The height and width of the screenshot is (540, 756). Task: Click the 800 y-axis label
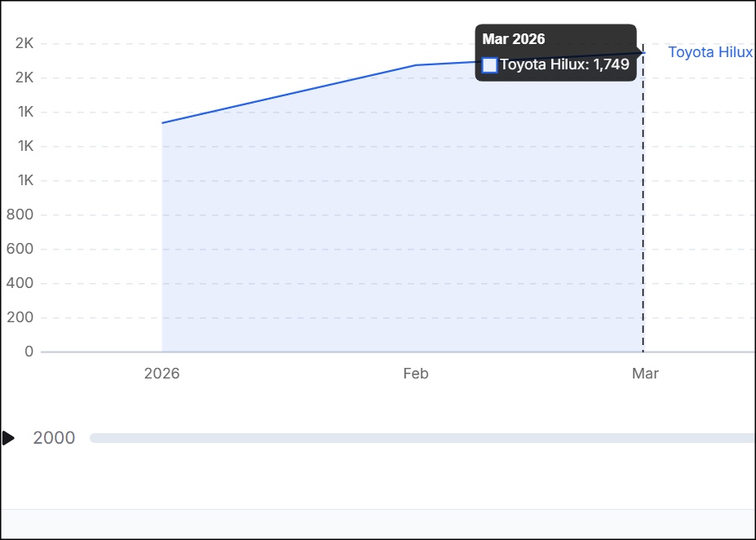20,215
